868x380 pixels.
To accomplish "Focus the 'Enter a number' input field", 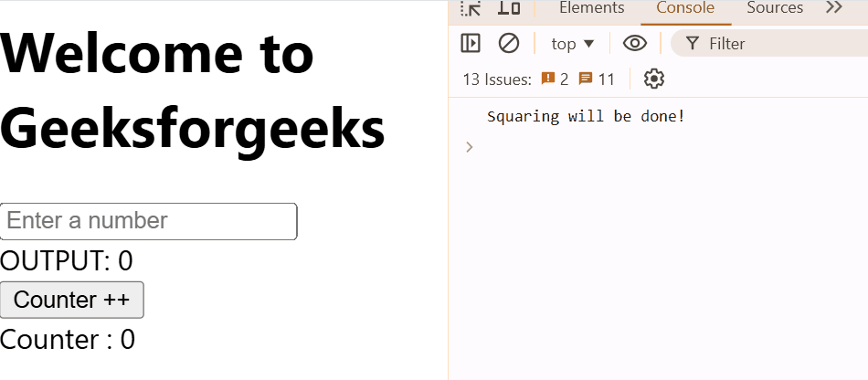I will (149, 221).
